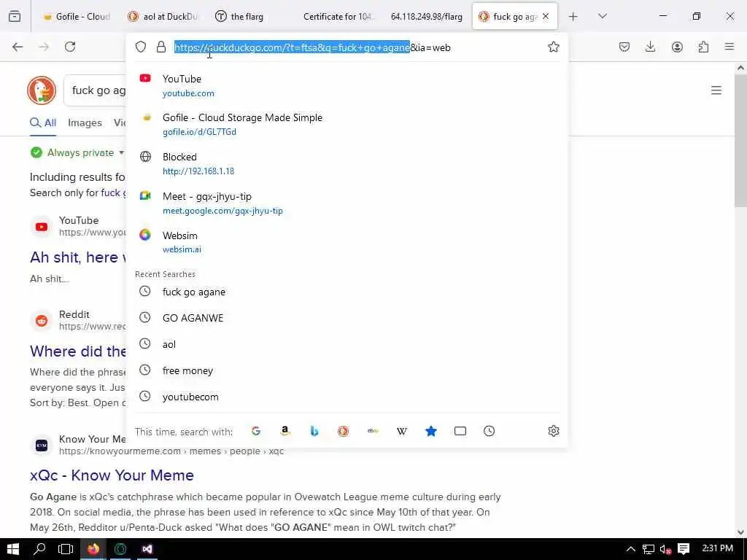Image resolution: width=747 pixels, height=560 pixels.
Task: Choose recent search aol
Action: tap(348, 344)
